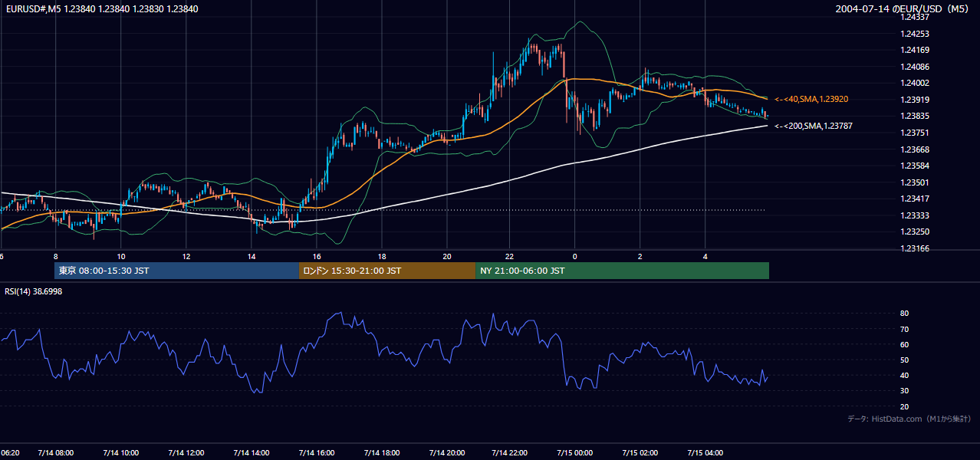
Task: Click the 1.23668 price axis label
Action: pyautogui.click(x=915, y=149)
